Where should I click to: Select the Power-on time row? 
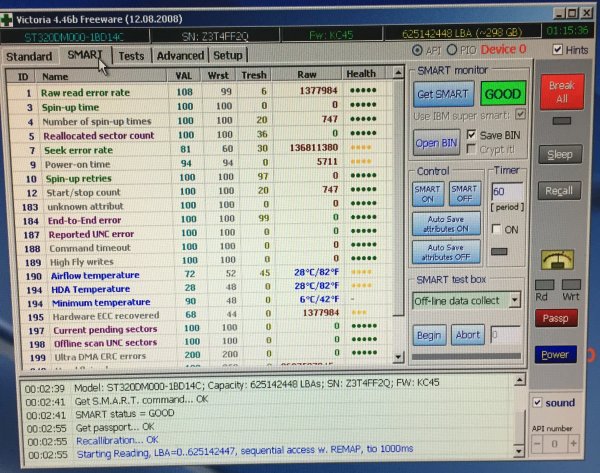tap(201, 163)
